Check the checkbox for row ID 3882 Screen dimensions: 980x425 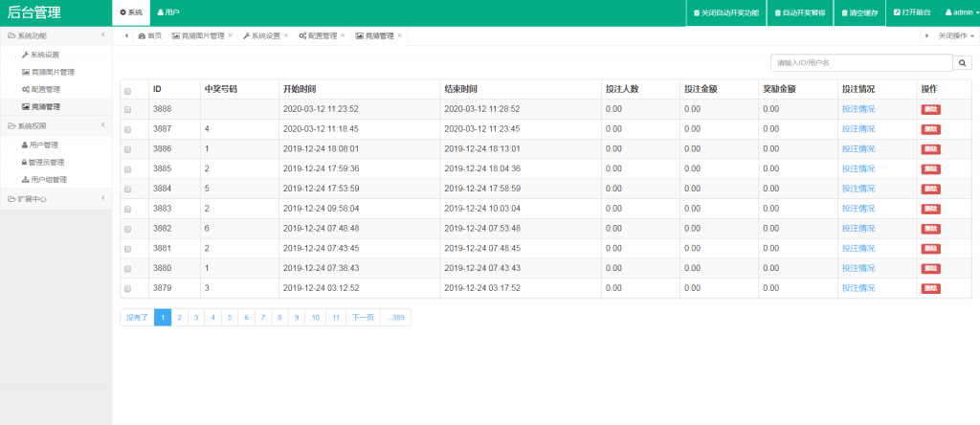point(128,229)
